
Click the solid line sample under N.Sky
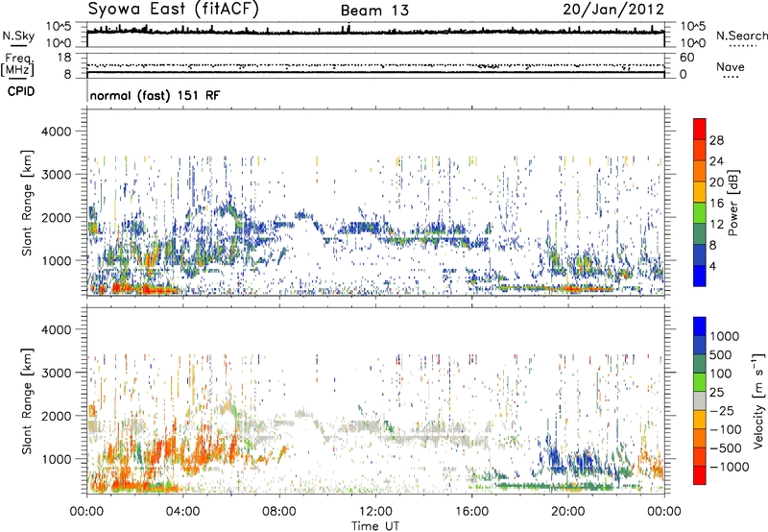[x=18, y=46]
